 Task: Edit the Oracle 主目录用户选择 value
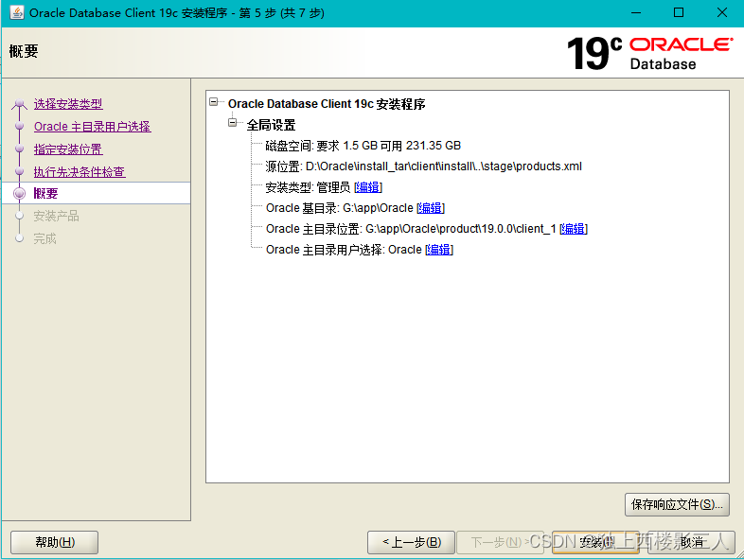click(439, 250)
